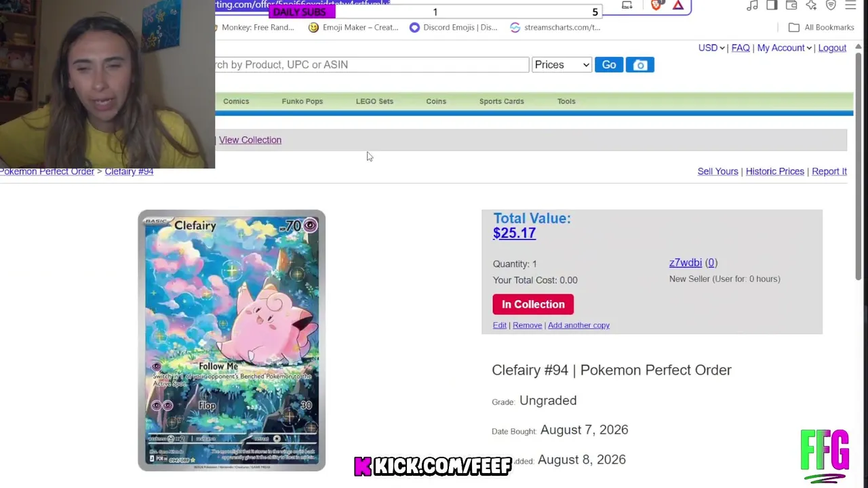Open the Funko Pops category menu

[x=302, y=102]
